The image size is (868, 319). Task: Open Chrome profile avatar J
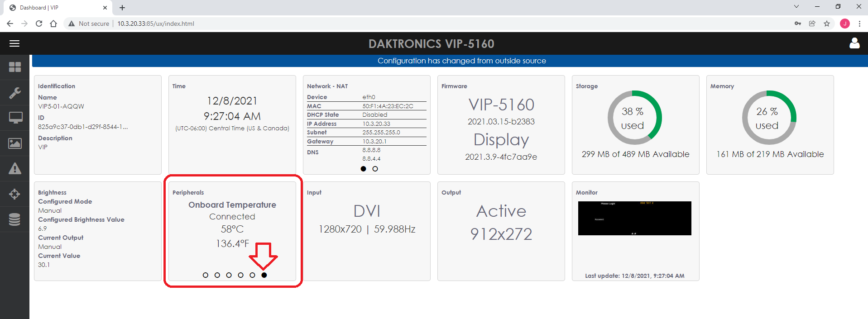tap(845, 24)
